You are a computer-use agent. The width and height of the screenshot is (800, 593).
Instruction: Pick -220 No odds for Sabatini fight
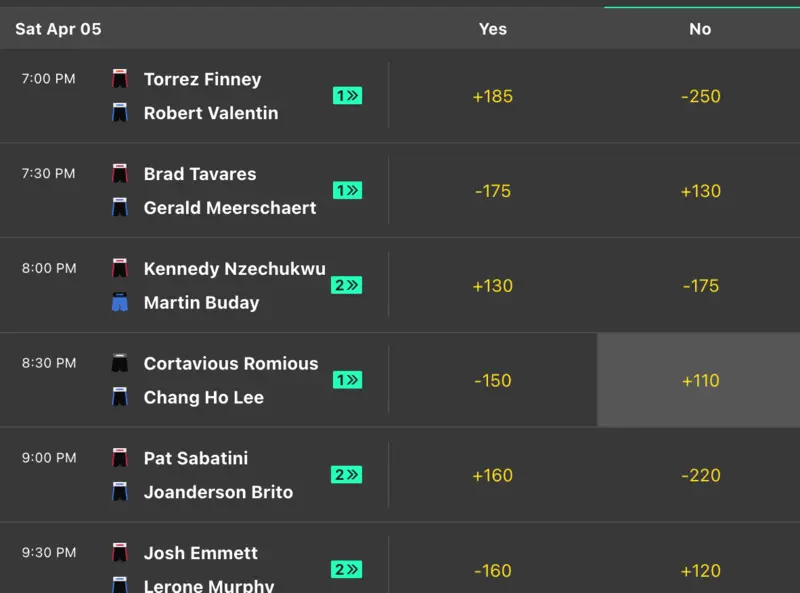[x=700, y=475]
